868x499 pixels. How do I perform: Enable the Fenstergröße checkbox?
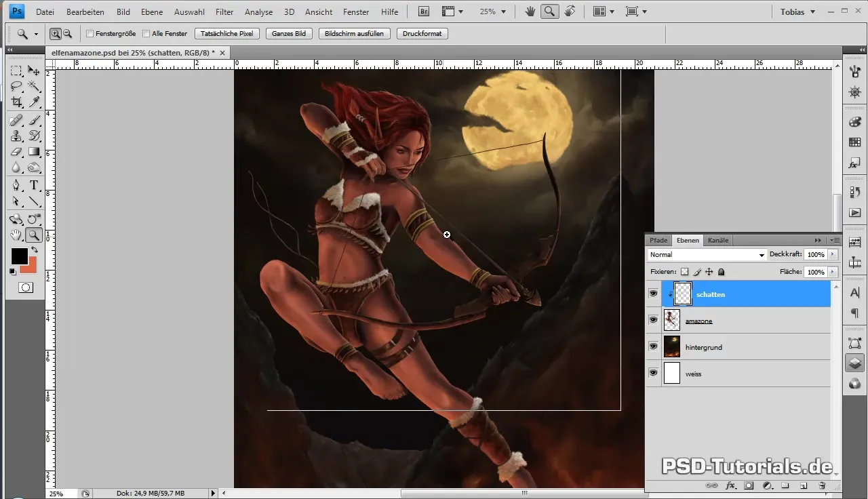pyautogui.click(x=90, y=33)
